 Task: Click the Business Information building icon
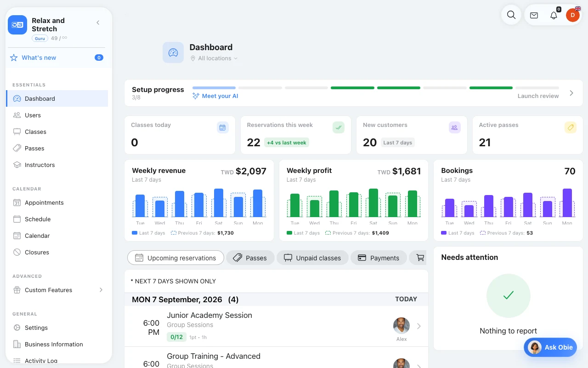pos(17,344)
